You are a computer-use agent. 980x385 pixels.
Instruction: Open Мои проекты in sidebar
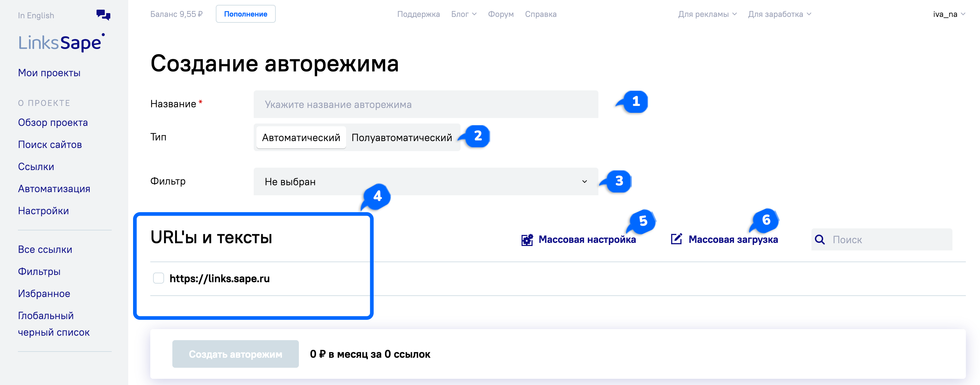[x=49, y=73]
